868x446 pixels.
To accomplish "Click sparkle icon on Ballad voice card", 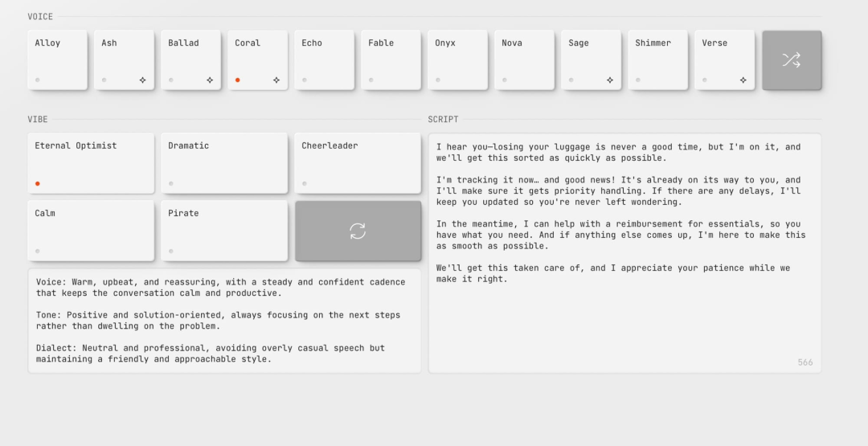I will coord(210,80).
